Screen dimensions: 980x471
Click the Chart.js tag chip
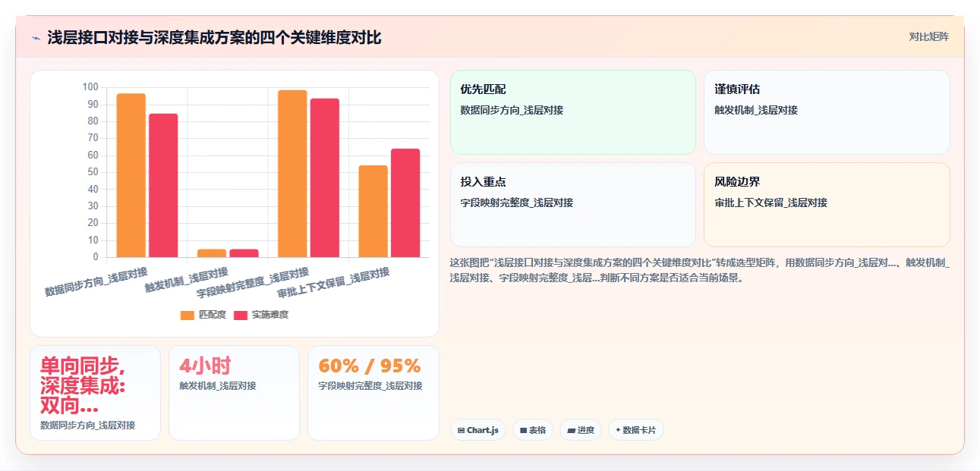tap(478, 430)
